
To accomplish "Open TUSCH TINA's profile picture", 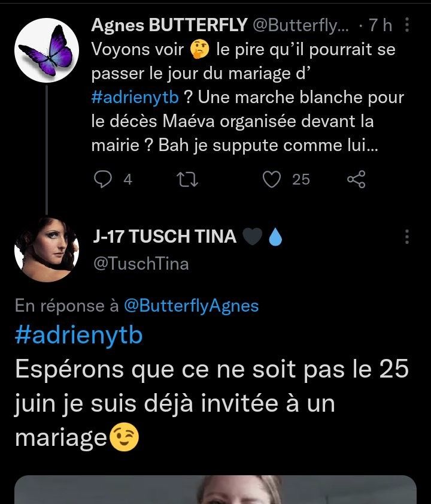I will click(x=47, y=249).
